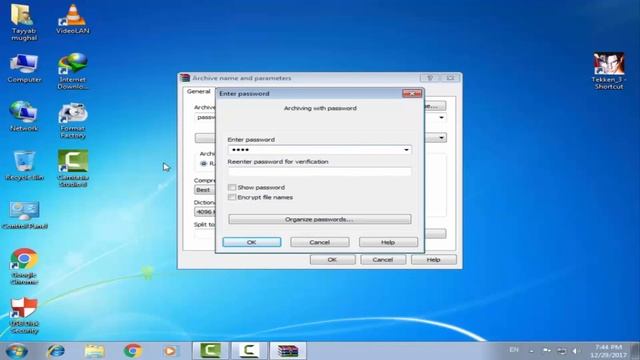Focus the Reenter password for verification field
This screenshot has width=640, height=360.
[x=320, y=172]
